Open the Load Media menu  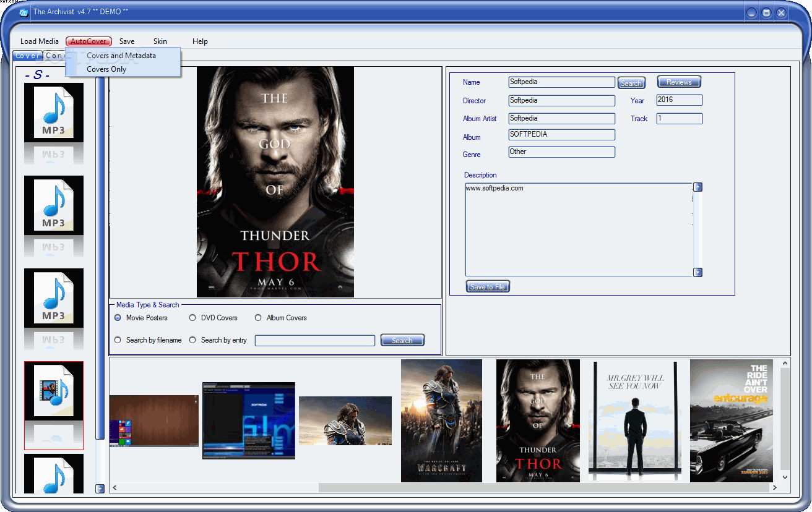click(40, 41)
